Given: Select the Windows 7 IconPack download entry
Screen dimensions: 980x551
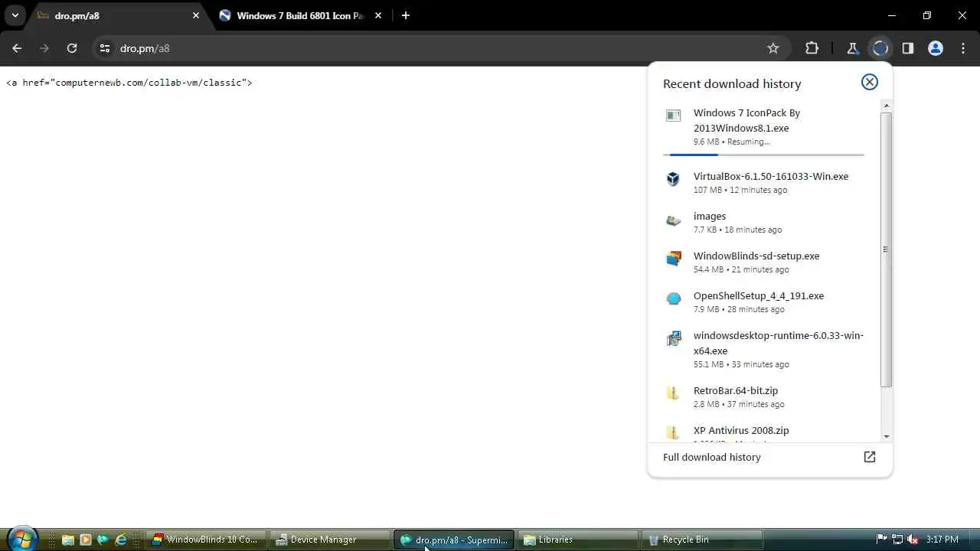Looking at the screenshot, I should coord(764,127).
